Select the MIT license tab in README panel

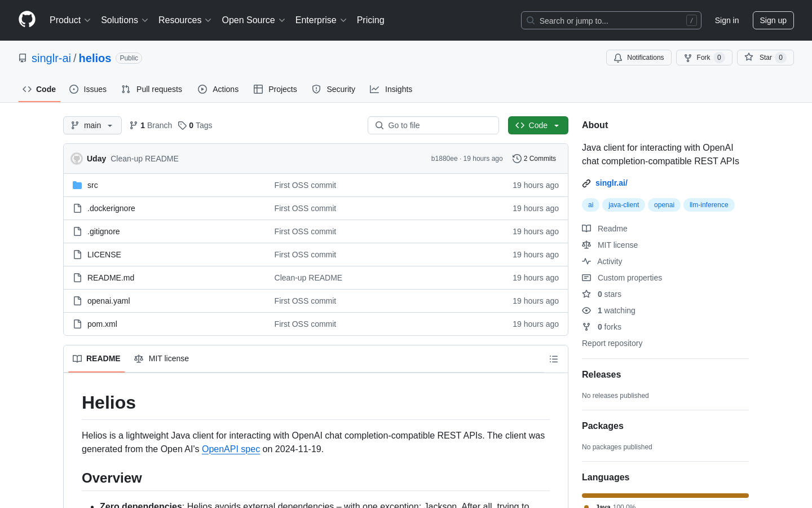[161, 358]
